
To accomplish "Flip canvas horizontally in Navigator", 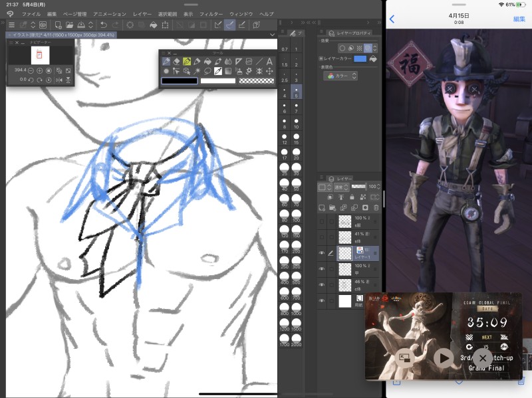I will pos(59,80).
